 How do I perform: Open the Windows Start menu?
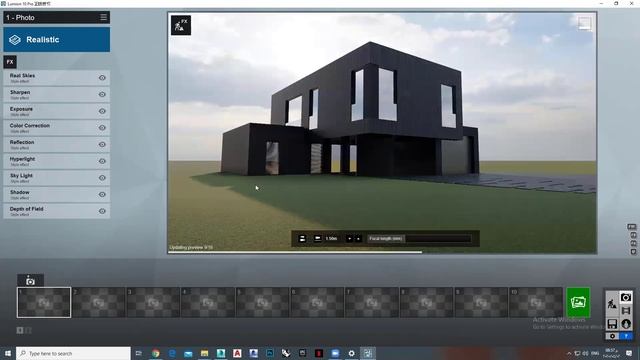[8, 353]
